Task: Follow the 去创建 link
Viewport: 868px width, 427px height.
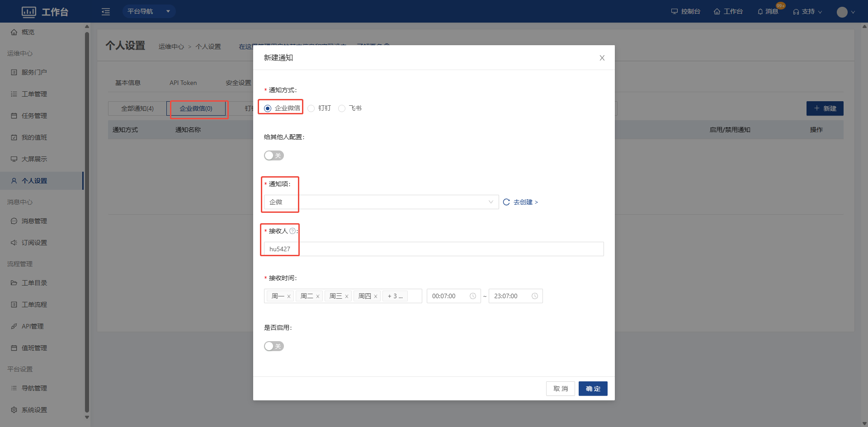Action: 525,202
